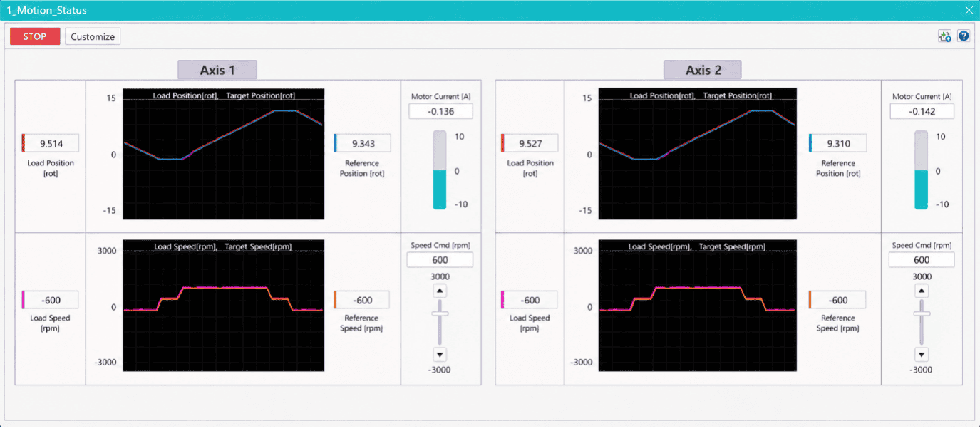Increase Axis 1 speed with up arrow
Screen dimensions: 980x431
pyautogui.click(x=440, y=291)
